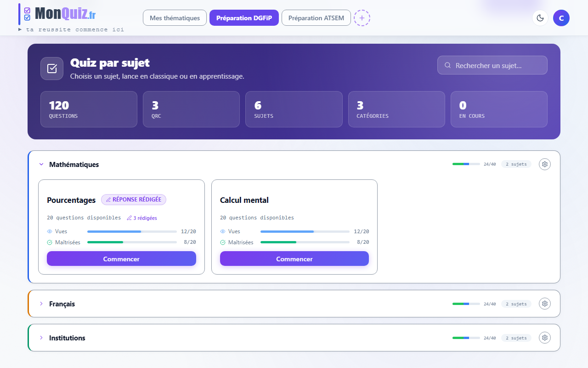Add a new preparation with the plus icon
This screenshot has height=368, width=588.
pyautogui.click(x=362, y=18)
